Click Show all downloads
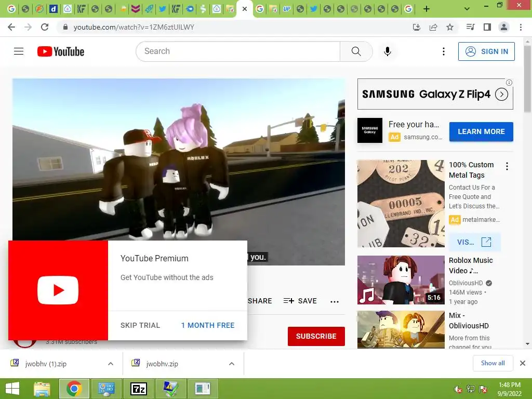The height and width of the screenshot is (399, 532). pyautogui.click(x=493, y=363)
